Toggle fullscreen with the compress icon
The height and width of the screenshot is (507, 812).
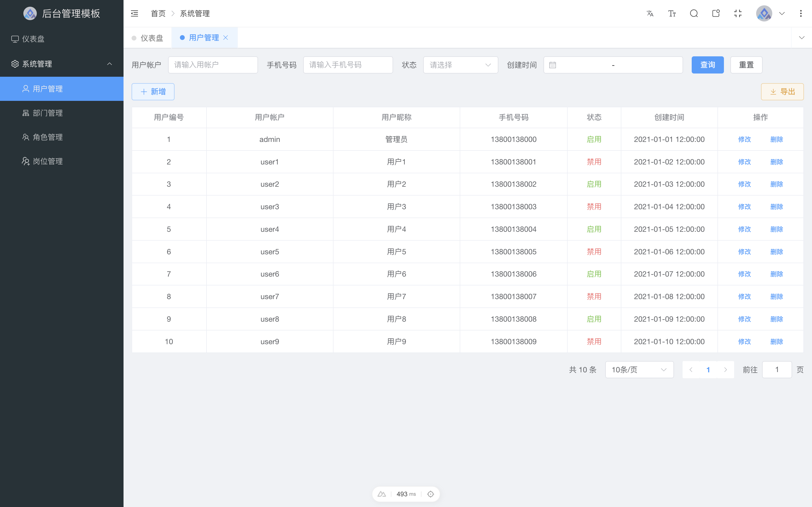[x=738, y=13]
